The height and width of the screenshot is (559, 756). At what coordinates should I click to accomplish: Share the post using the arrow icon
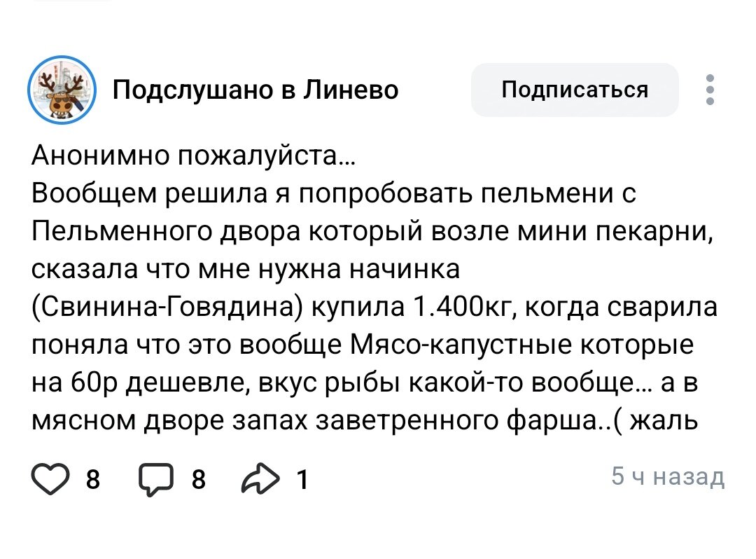[260, 478]
